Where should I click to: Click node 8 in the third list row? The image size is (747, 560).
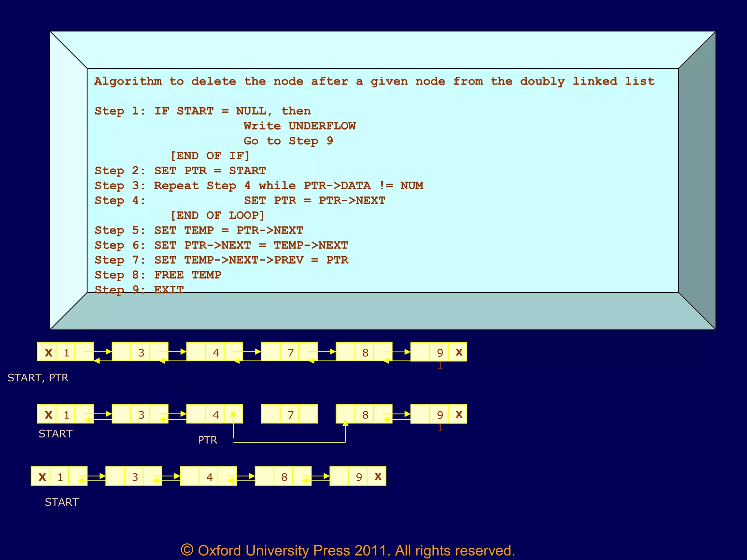(x=284, y=477)
